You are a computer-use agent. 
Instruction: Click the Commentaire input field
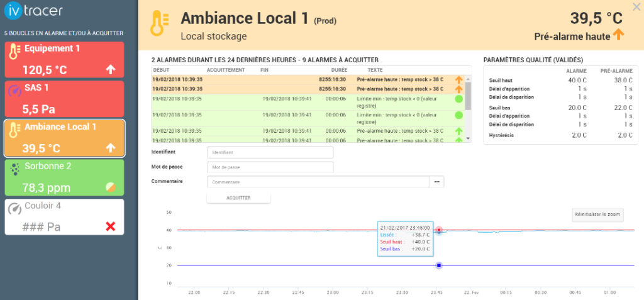click(x=318, y=182)
